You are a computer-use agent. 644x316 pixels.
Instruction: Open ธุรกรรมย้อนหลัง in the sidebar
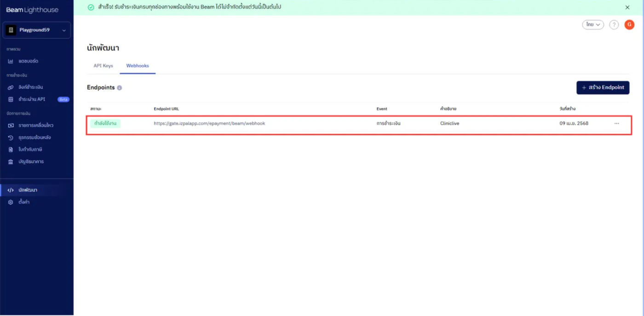(34, 137)
